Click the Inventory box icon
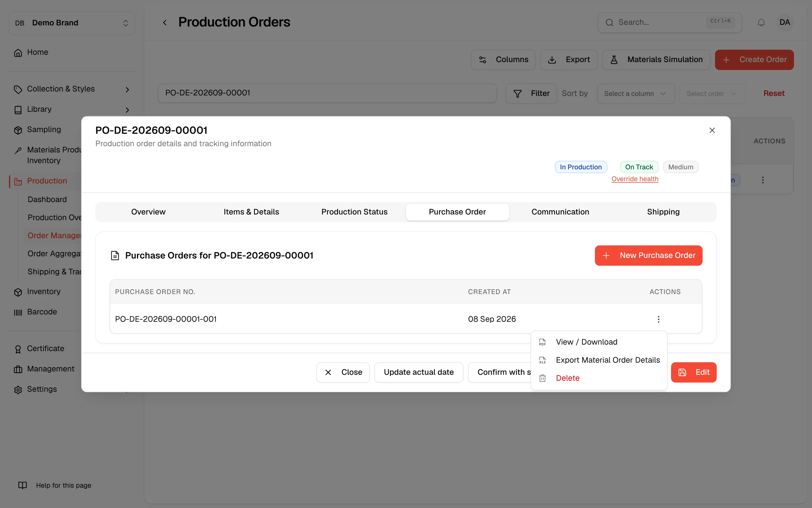This screenshot has height=508, width=812. [18, 292]
